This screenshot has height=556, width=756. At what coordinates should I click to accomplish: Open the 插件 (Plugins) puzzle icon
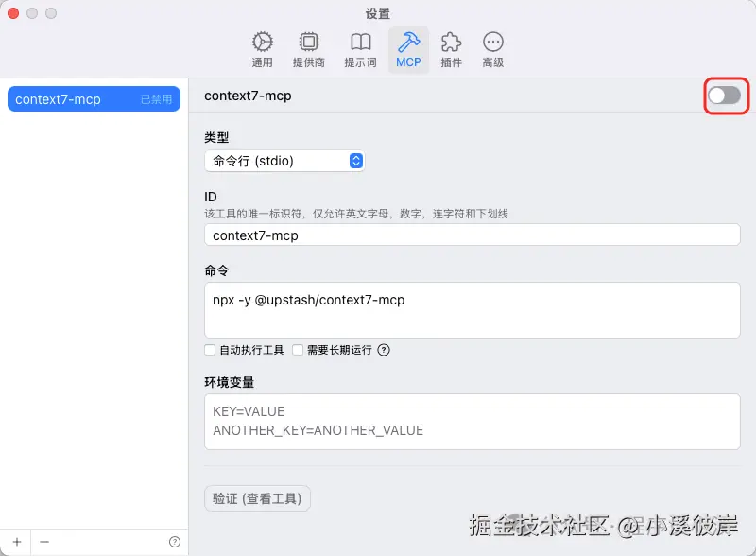(x=451, y=43)
